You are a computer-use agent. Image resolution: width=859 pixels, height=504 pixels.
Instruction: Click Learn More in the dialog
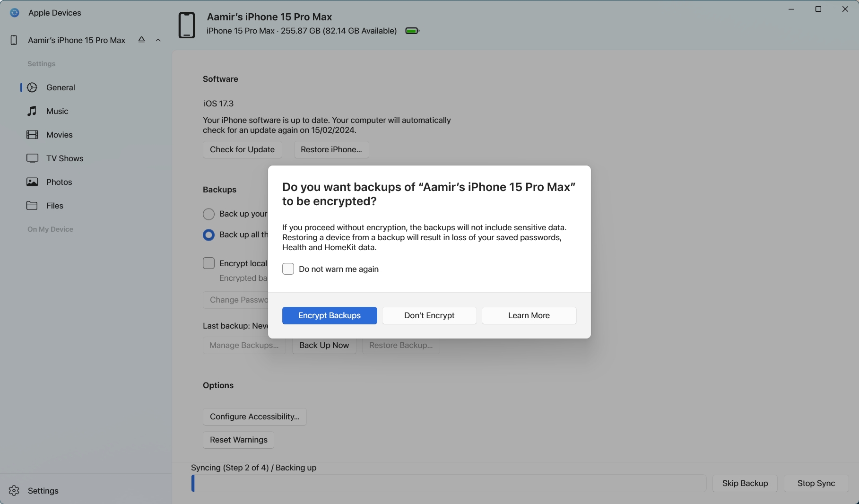[529, 316]
